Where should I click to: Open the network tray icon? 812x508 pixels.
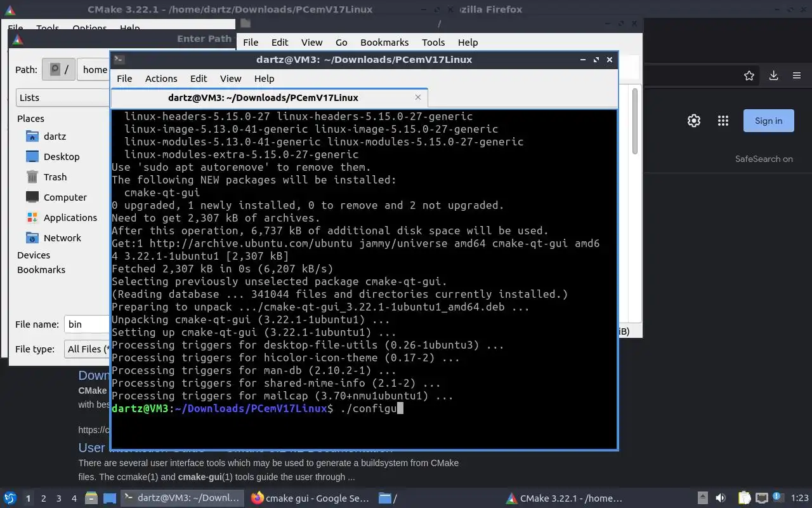[x=761, y=498]
